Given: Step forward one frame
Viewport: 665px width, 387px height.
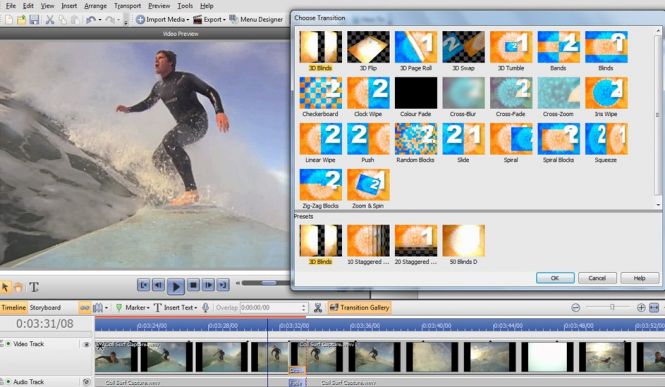Looking at the screenshot, I should (208, 285).
